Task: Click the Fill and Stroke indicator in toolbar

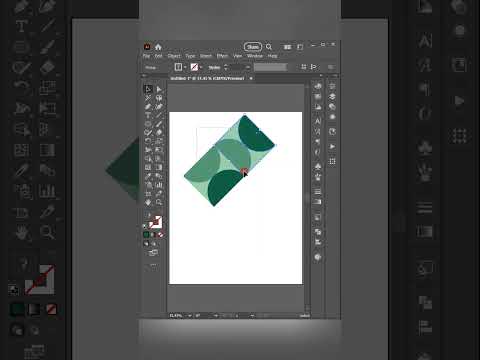Action: pyautogui.click(x=155, y=222)
